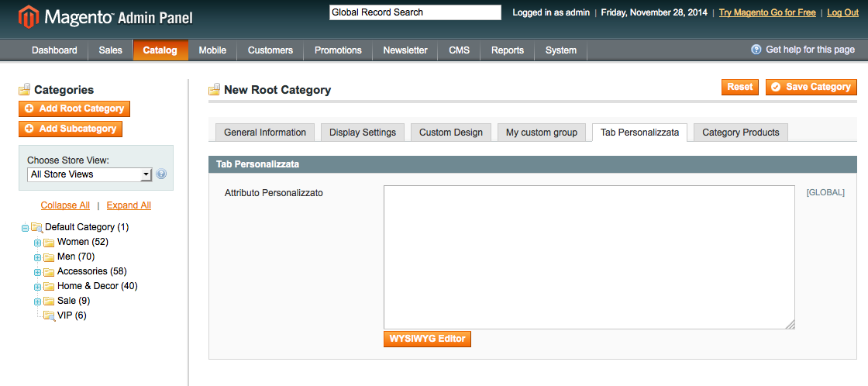Open the Dashboard menu
The image size is (868, 386).
(x=54, y=50)
